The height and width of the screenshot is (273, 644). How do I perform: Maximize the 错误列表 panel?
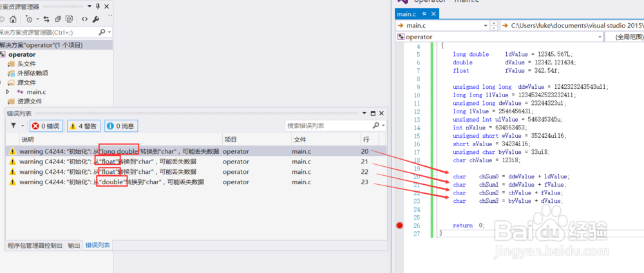click(373, 113)
